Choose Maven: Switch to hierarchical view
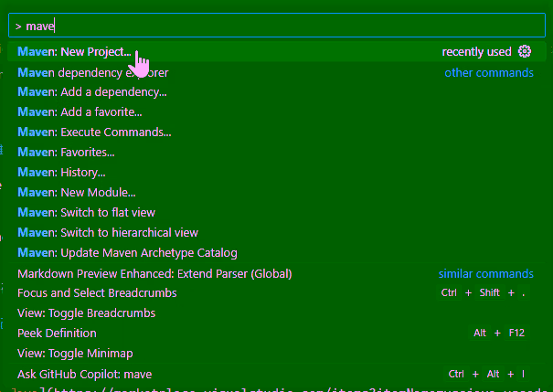553x392 pixels. tap(107, 233)
